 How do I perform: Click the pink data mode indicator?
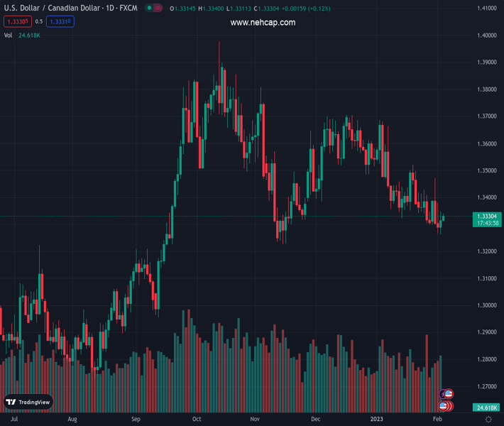coord(158,9)
